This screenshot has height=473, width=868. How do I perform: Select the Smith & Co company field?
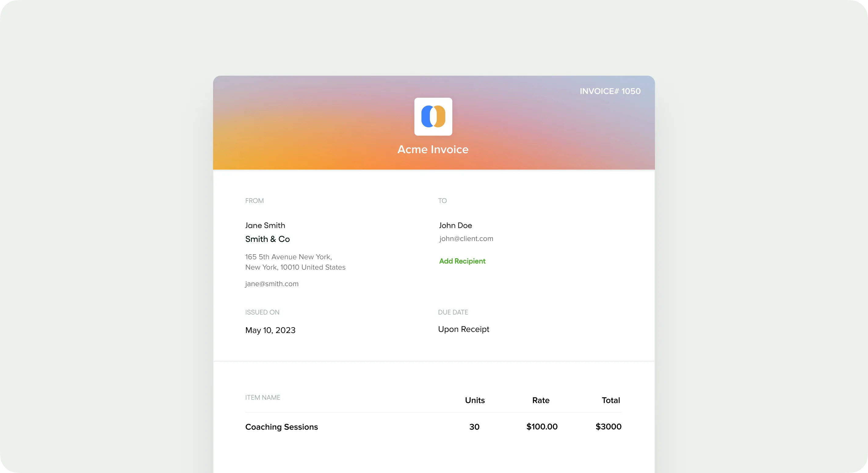[x=267, y=239]
